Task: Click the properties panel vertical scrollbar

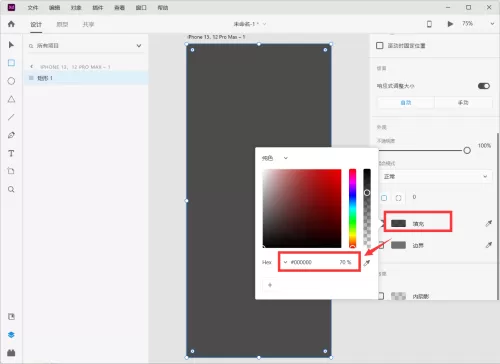Action: click(x=498, y=216)
